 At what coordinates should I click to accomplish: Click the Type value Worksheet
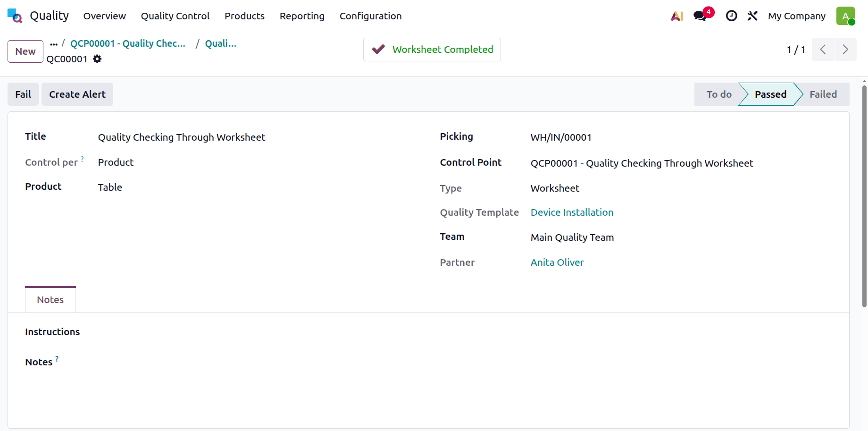point(555,188)
